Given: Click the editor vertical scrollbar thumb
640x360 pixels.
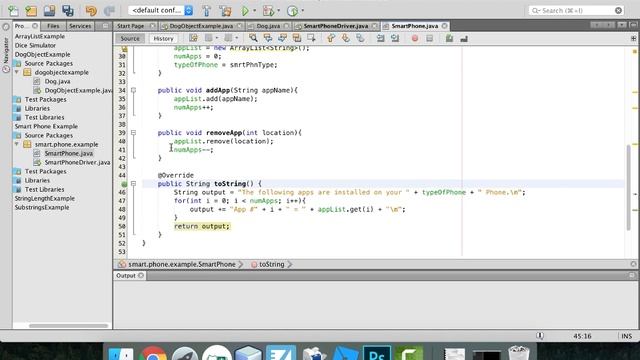Looking at the screenshot, I should 629,187.
